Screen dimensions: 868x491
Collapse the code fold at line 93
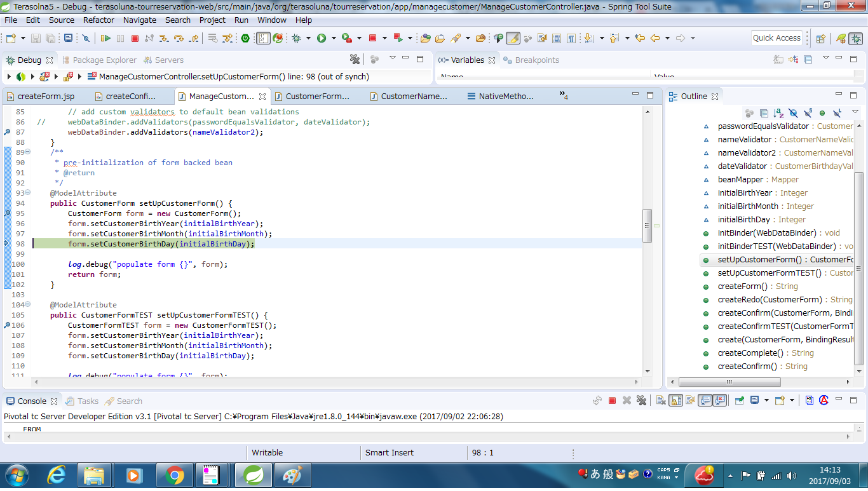click(27, 193)
